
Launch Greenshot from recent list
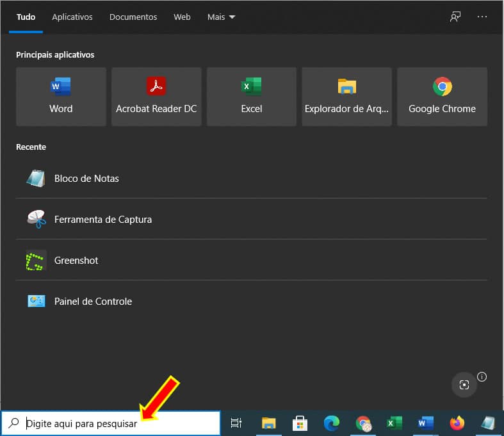(x=251, y=260)
